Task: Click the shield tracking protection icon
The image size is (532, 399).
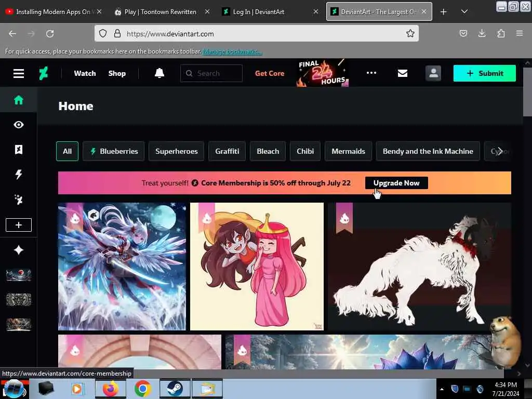Action: [103, 33]
